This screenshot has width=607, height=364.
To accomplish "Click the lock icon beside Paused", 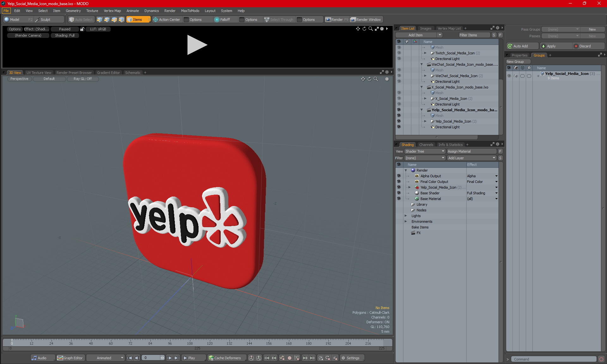I will tap(82, 29).
